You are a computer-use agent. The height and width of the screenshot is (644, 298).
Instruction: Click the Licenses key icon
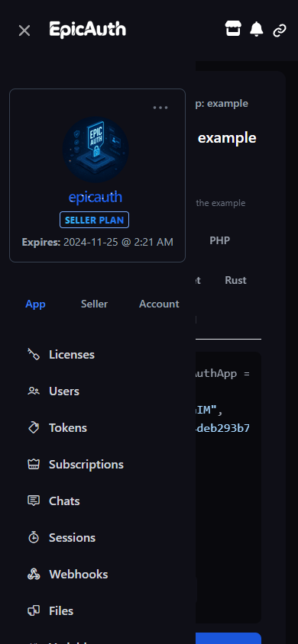tap(34, 355)
